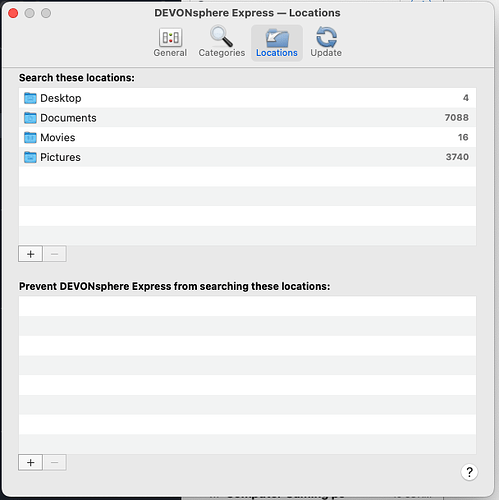Select the Documents location name
The image size is (499, 500).
[x=68, y=118]
